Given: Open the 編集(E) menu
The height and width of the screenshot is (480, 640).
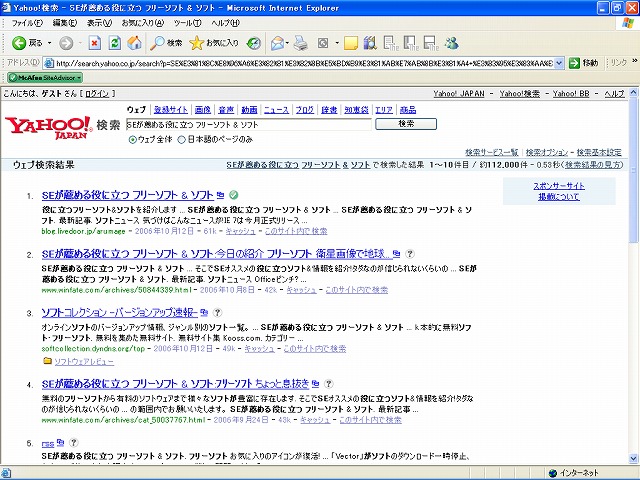Looking at the screenshot, I should [65, 23].
